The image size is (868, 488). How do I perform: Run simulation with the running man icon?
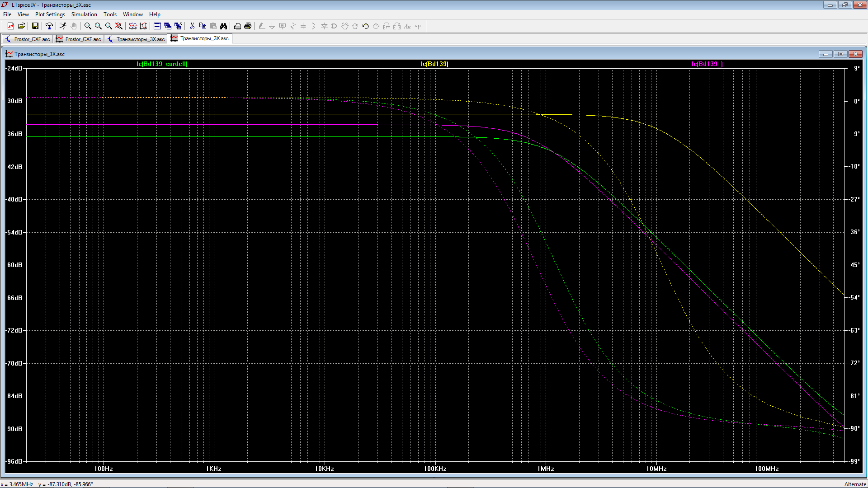[63, 26]
